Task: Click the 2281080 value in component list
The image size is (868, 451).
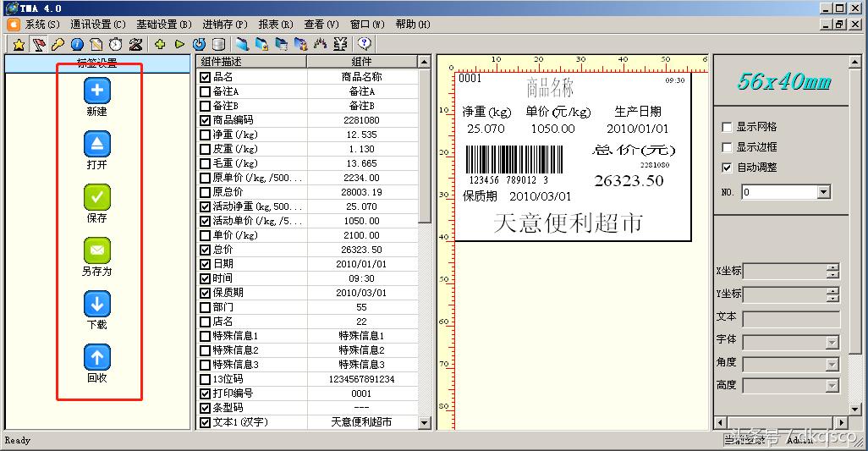Action: (361, 120)
